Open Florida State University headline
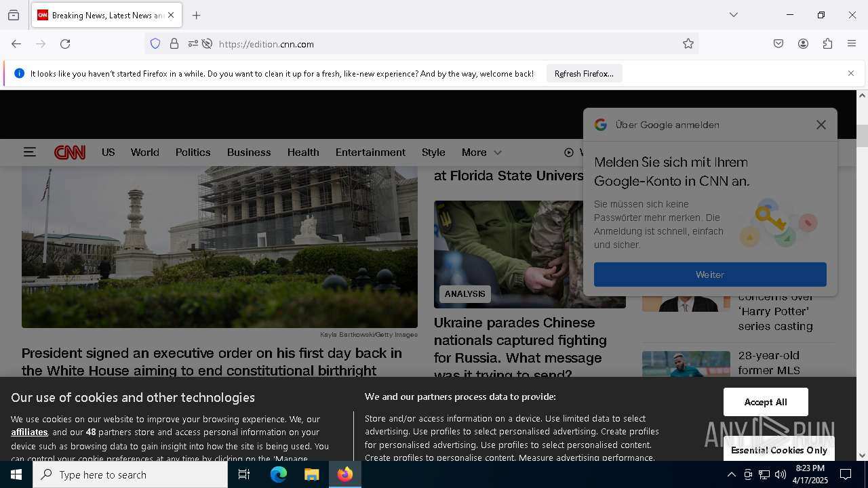The image size is (868, 488). pos(509,176)
